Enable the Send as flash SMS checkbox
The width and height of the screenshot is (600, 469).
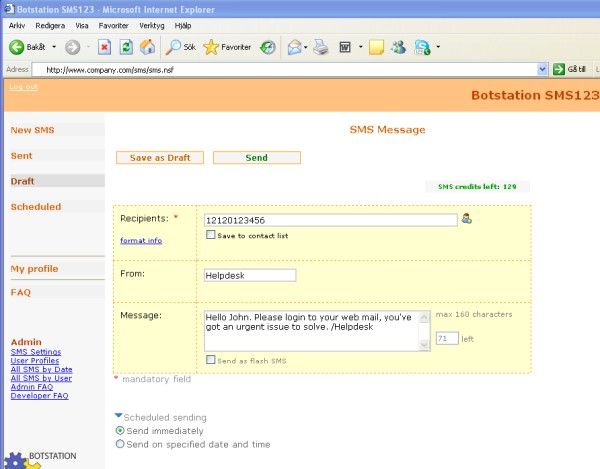210,360
